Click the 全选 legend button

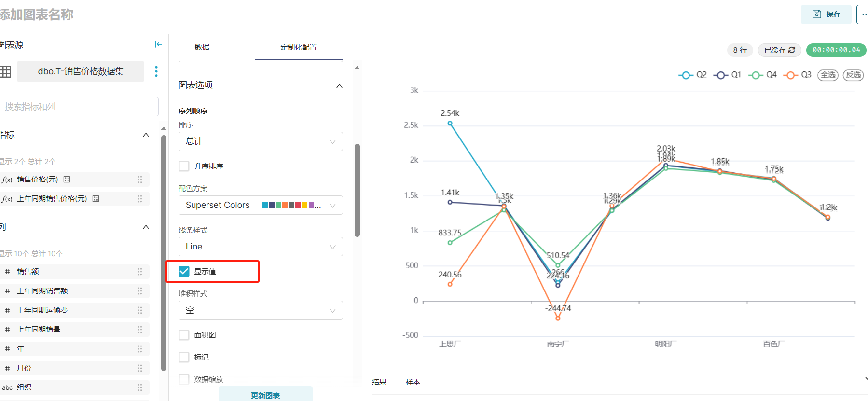828,75
